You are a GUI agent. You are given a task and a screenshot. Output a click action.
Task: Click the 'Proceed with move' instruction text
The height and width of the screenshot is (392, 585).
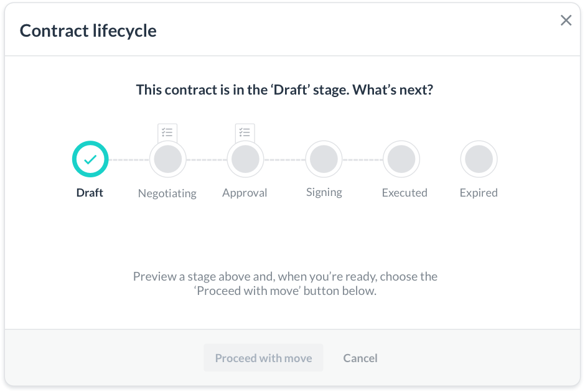coord(284,283)
